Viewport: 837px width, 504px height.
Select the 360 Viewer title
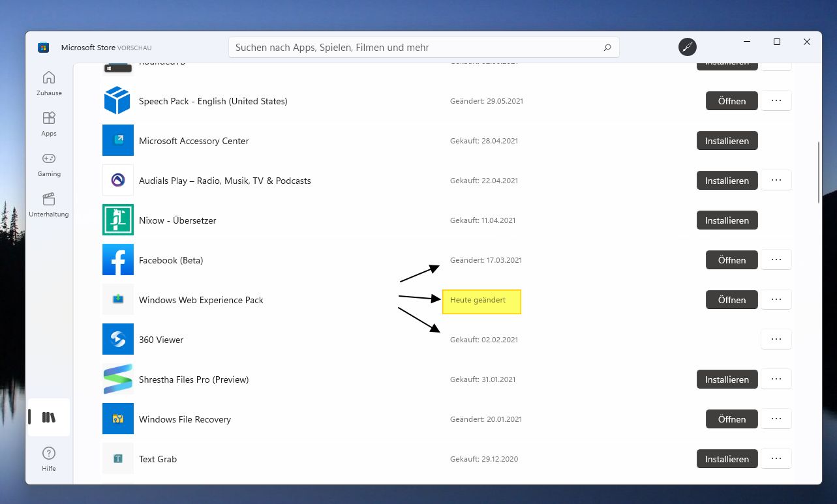(161, 340)
